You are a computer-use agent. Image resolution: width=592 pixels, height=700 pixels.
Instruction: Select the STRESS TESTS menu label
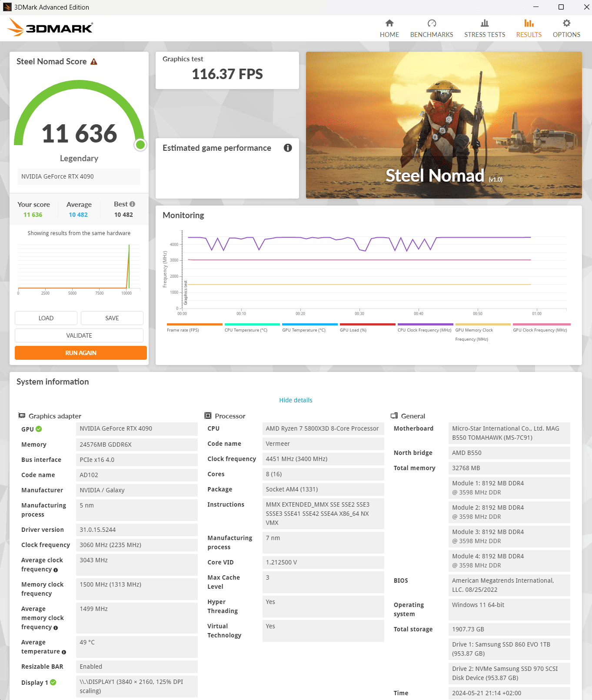point(485,35)
